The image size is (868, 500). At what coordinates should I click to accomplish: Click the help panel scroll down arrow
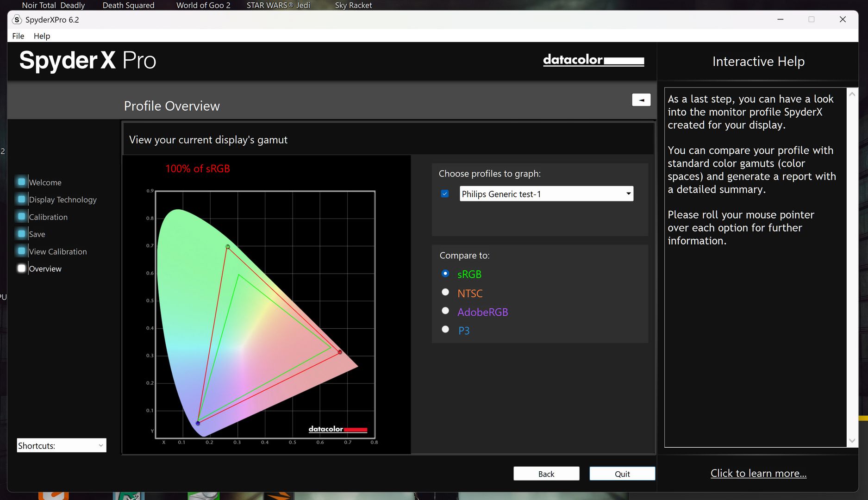pyautogui.click(x=852, y=441)
